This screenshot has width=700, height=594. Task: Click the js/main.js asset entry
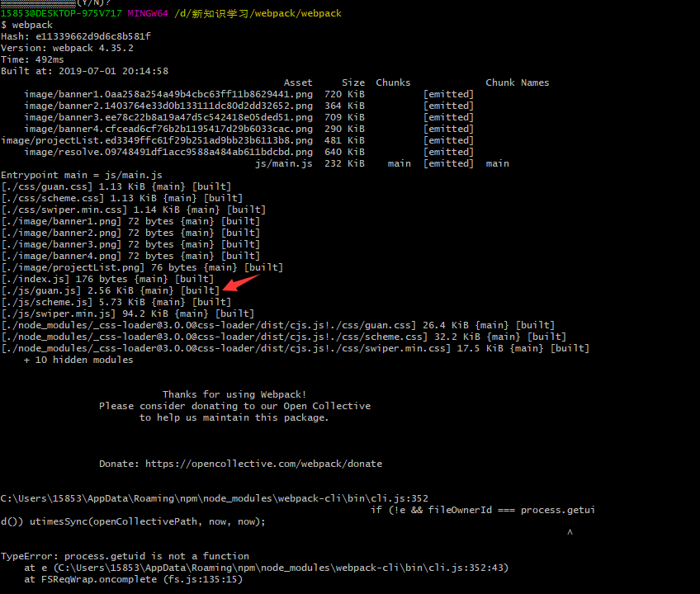pyautogui.click(x=283, y=164)
